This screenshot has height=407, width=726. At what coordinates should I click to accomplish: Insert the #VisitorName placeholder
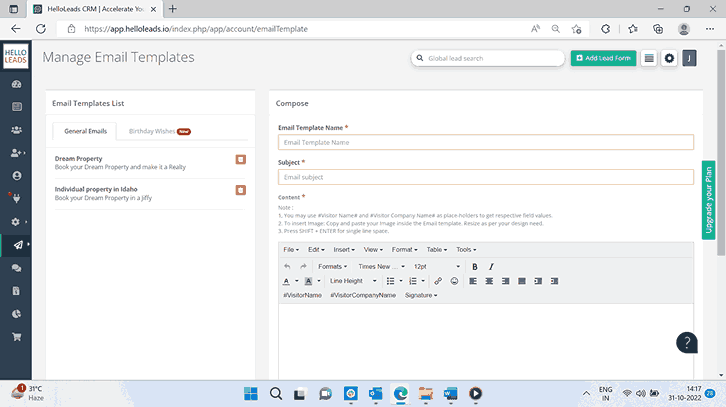tap(302, 295)
